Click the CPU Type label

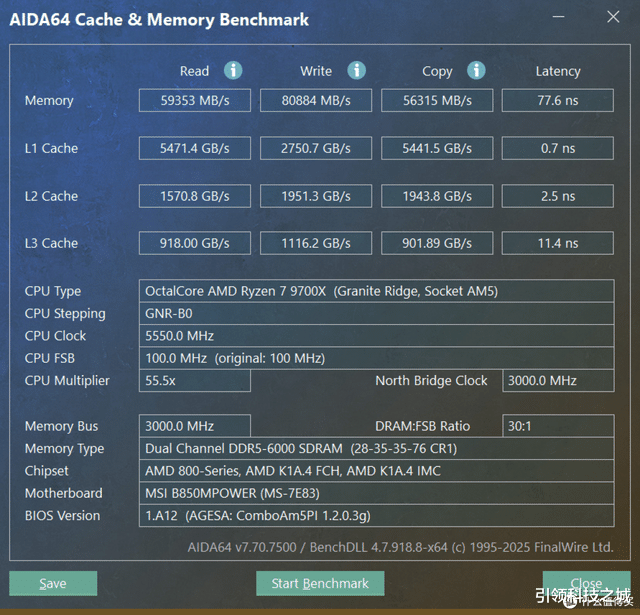[53, 291]
